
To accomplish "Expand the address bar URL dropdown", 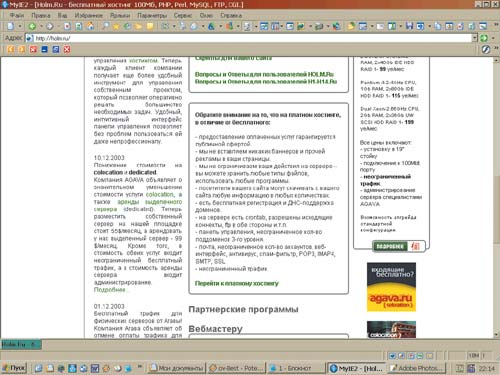I will pos(475,38).
